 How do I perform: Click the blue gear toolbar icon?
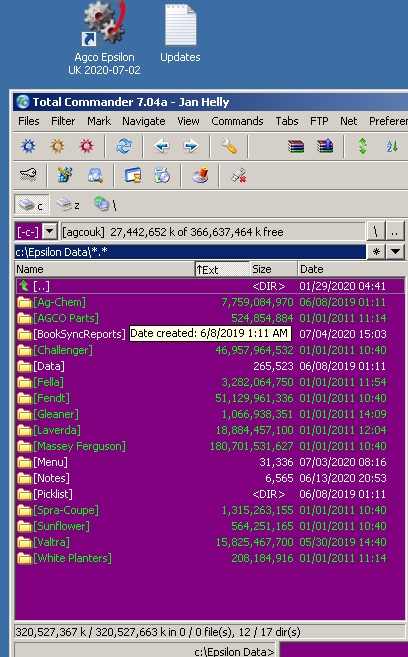[x=28, y=146]
